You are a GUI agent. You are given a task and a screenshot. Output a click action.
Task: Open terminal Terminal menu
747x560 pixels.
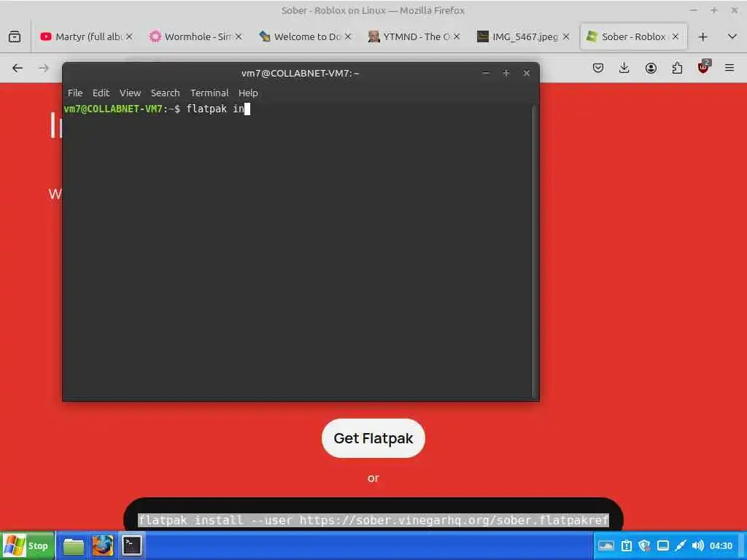coord(209,93)
